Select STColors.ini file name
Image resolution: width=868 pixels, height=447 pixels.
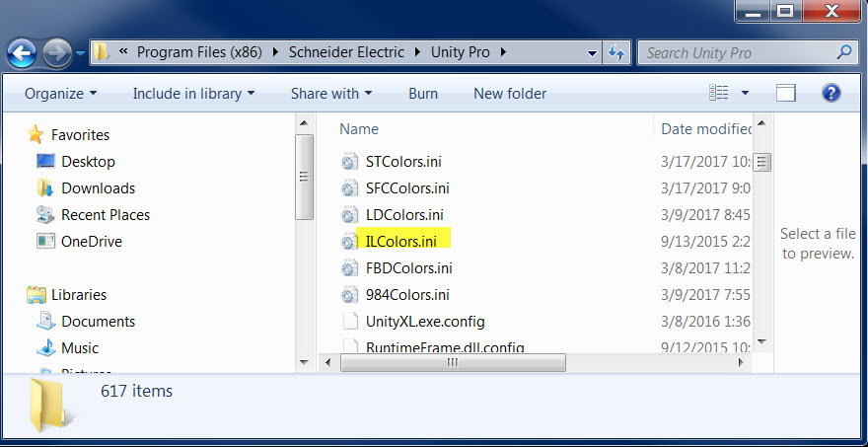(x=403, y=162)
